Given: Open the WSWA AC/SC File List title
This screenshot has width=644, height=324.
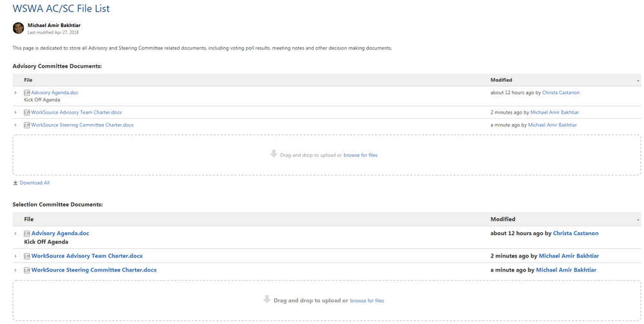Looking at the screenshot, I should (x=61, y=8).
